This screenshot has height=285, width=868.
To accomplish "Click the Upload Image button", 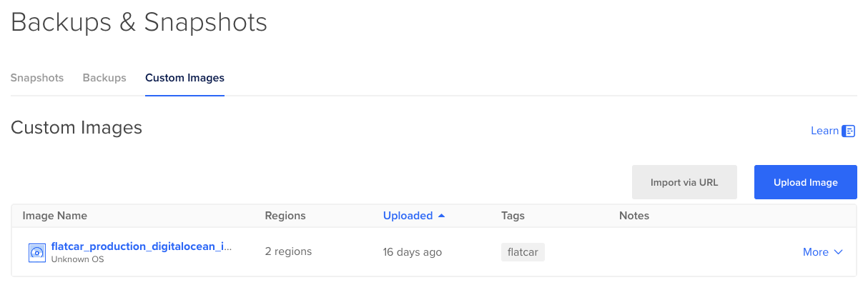I will (x=806, y=182).
